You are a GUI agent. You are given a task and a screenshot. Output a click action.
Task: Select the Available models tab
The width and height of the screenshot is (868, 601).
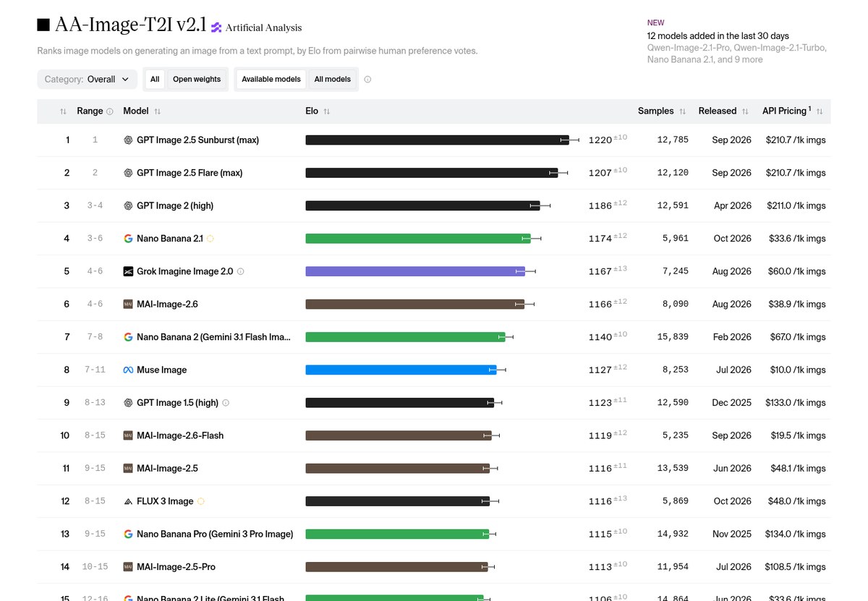click(271, 80)
